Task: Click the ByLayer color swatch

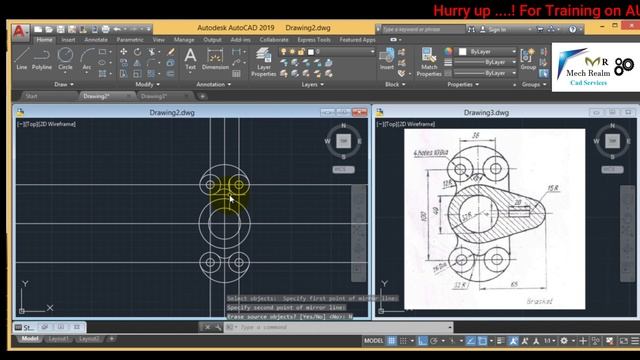Action: point(462,52)
